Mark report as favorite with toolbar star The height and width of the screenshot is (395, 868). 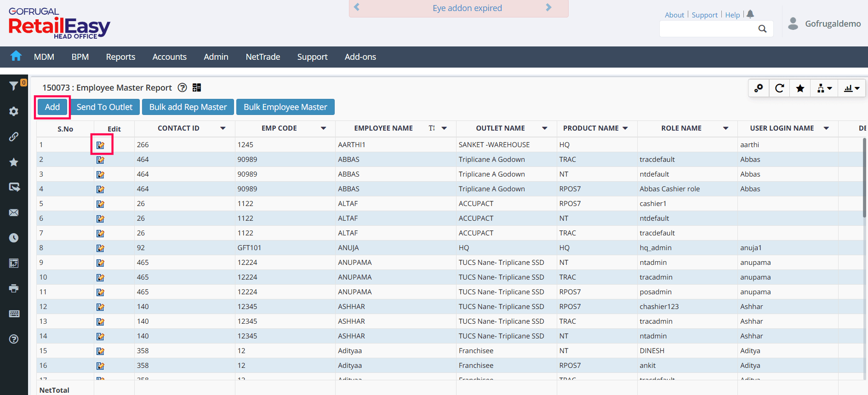click(x=800, y=88)
